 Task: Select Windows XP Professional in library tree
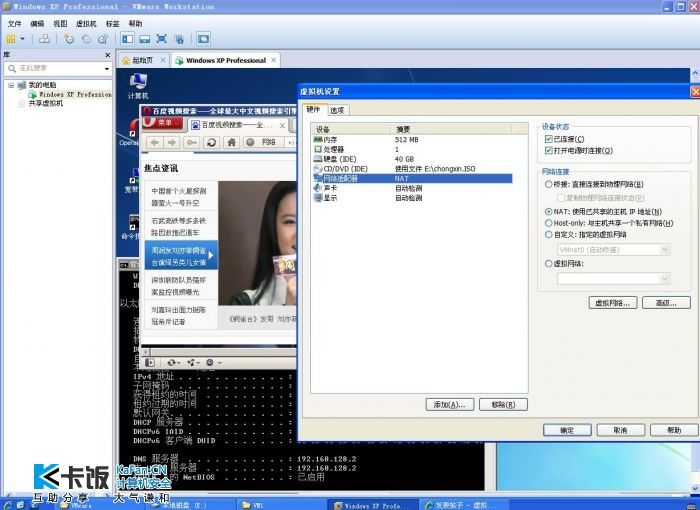70,94
